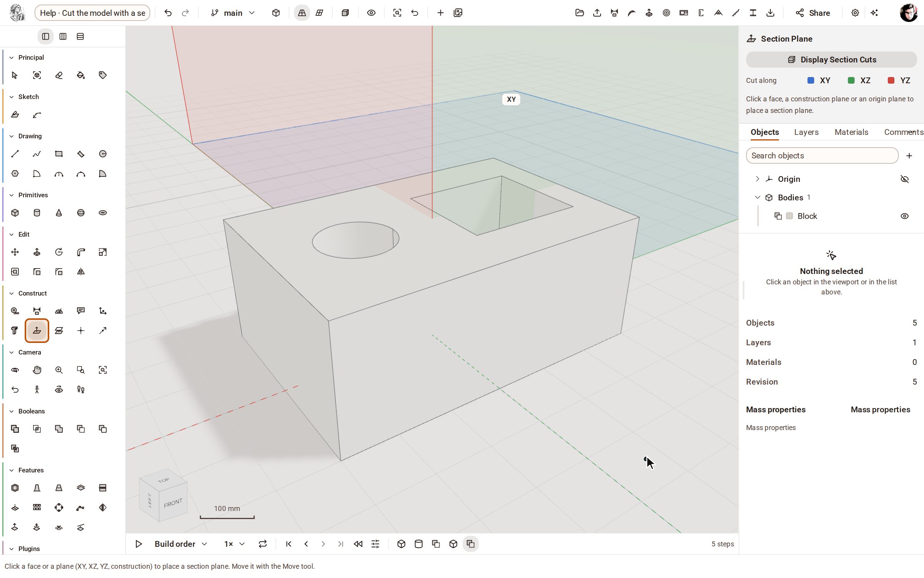Screen dimensions: 924x578
Task: Open the Build order dropdown
Action: [181, 544]
